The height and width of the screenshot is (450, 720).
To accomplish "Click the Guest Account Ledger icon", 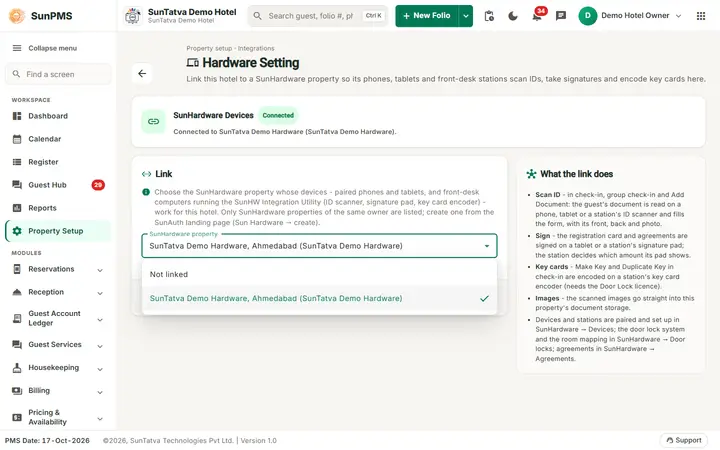I will (x=17, y=318).
